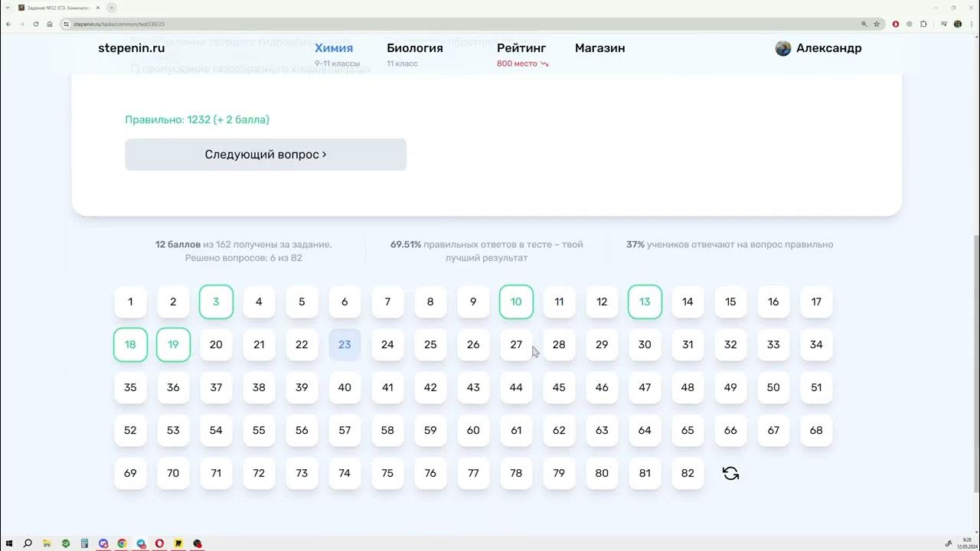This screenshot has height=551, width=980.
Task: Open the Магазин link in the header
Action: [x=599, y=48]
